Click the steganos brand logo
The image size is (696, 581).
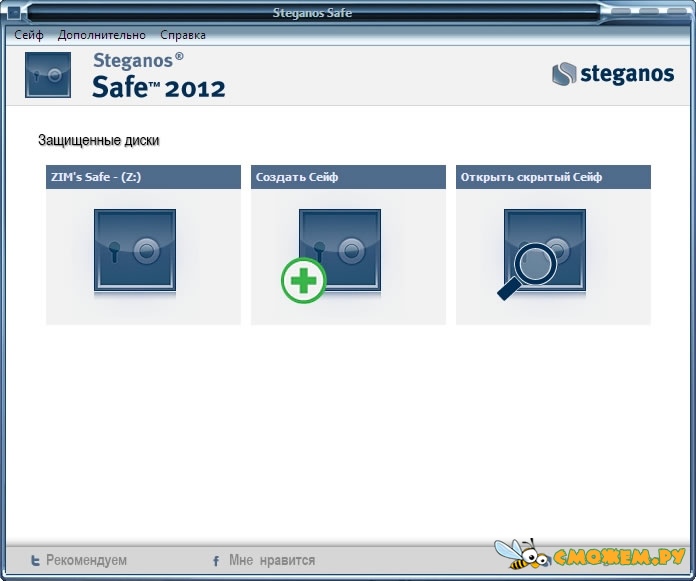tap(613, 74)
